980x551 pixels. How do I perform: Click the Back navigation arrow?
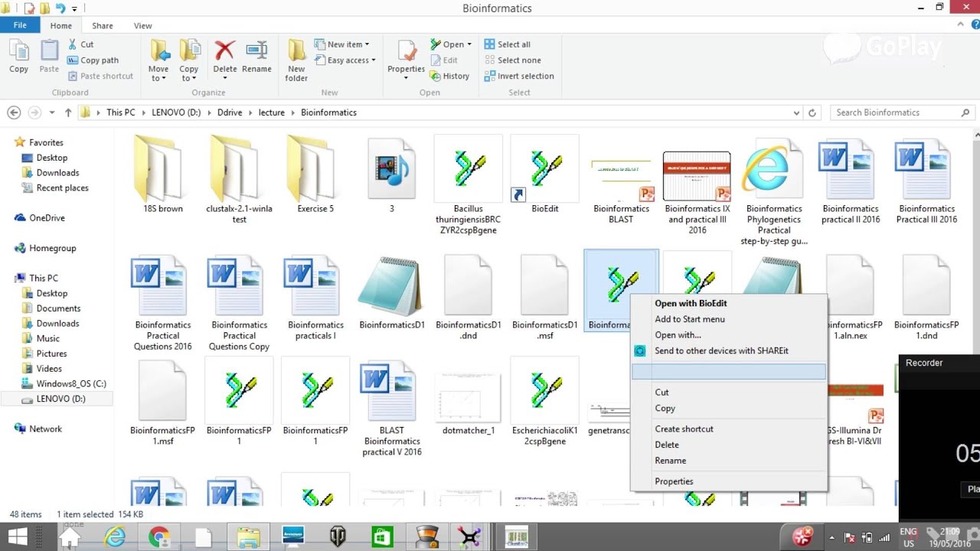pos(14,112)
